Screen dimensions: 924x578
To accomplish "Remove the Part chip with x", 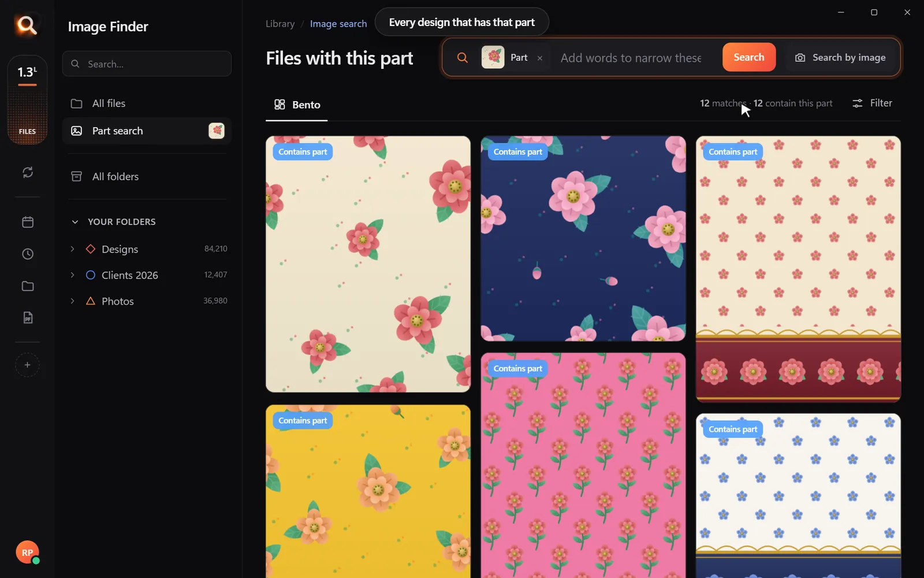I will click(x=540, y=58).
